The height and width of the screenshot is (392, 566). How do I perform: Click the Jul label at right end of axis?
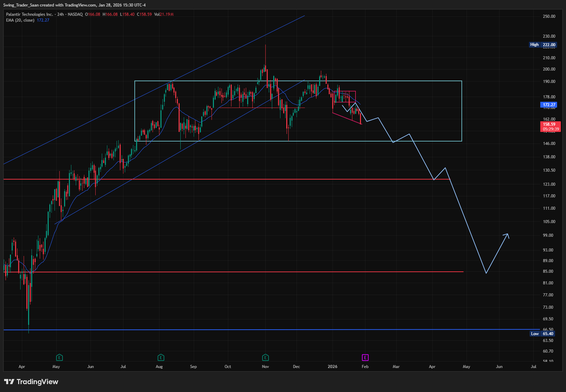[x=533, y=366]
